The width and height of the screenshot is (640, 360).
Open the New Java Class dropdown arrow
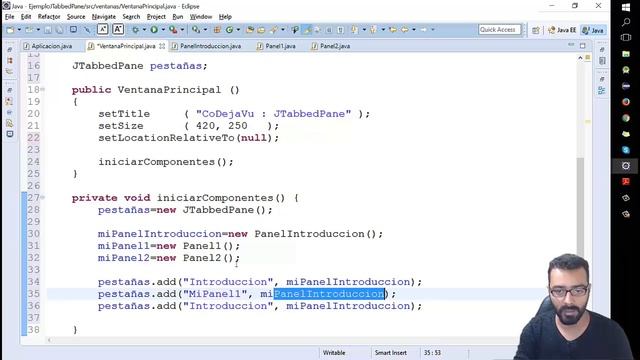pos(238,30)
